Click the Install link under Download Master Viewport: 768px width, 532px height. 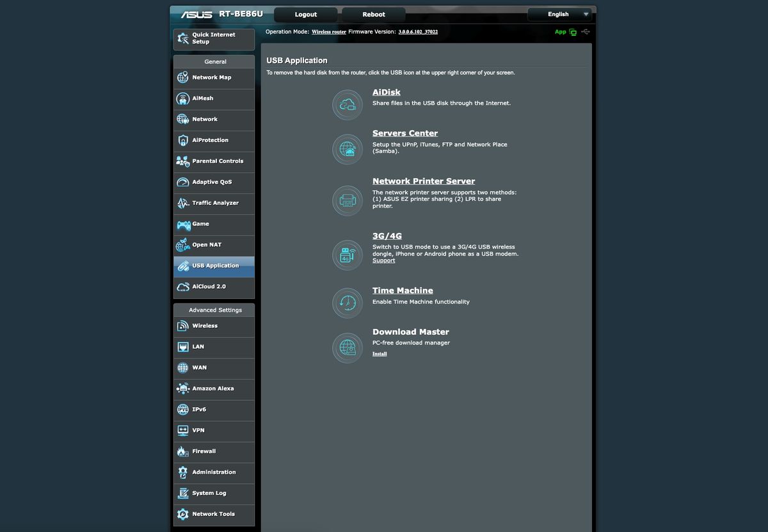pos(380,354)
